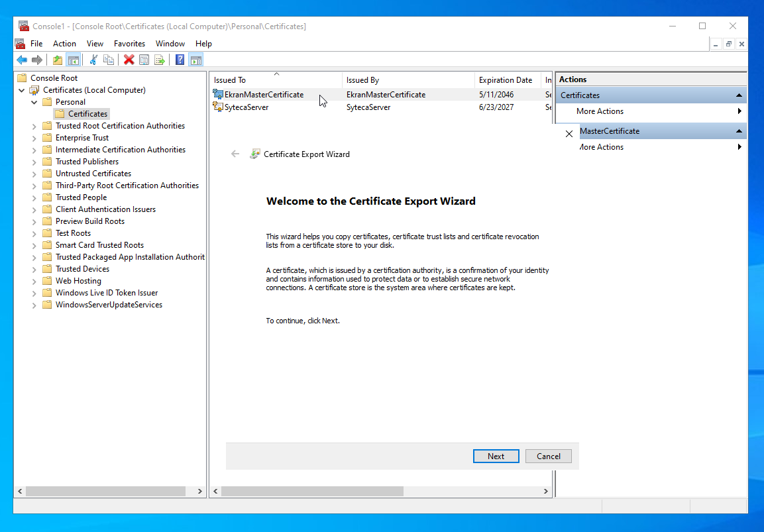Click SytecaServer in Issued By column
764x532 pixels.
coord(368,107)
